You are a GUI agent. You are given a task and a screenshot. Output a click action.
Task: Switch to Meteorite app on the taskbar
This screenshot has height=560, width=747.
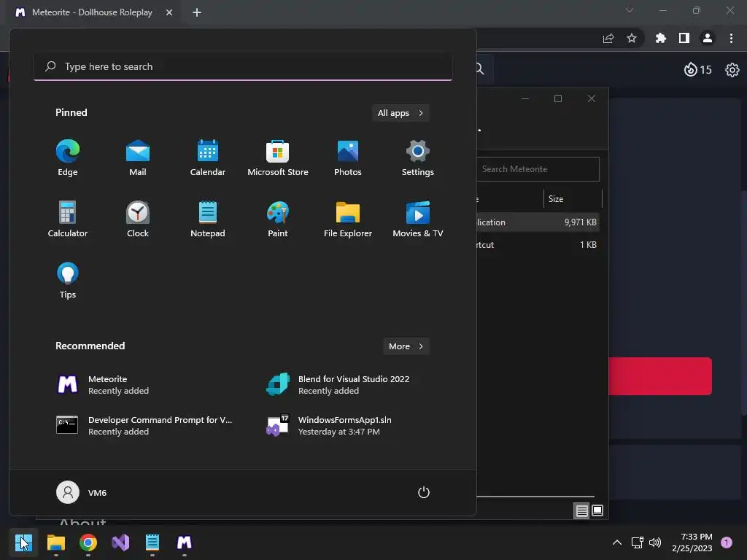[185, 542]
